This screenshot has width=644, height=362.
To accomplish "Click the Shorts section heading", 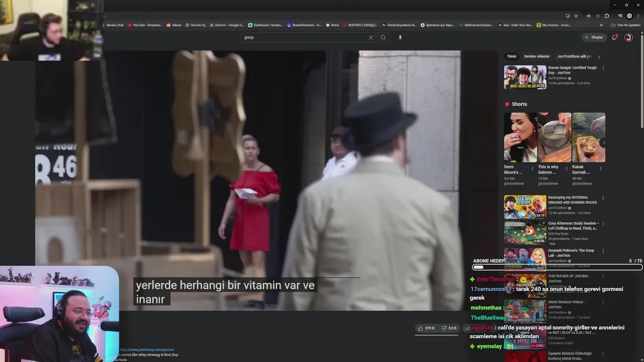I will (519, 104).
